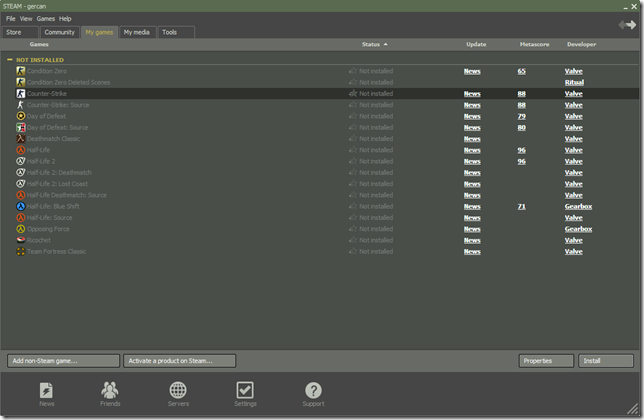Click the Half-Life: Source icon
This screenshot has height=420, width=644.
21,218
